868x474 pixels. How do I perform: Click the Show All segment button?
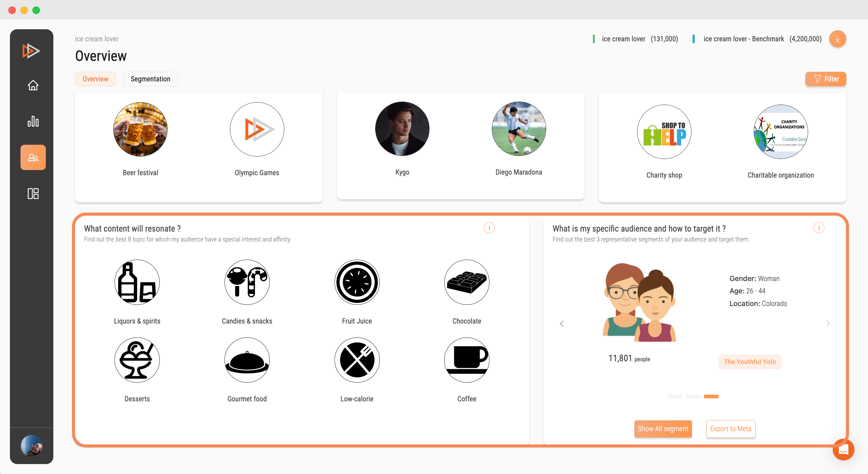click(x=663, y=428)
